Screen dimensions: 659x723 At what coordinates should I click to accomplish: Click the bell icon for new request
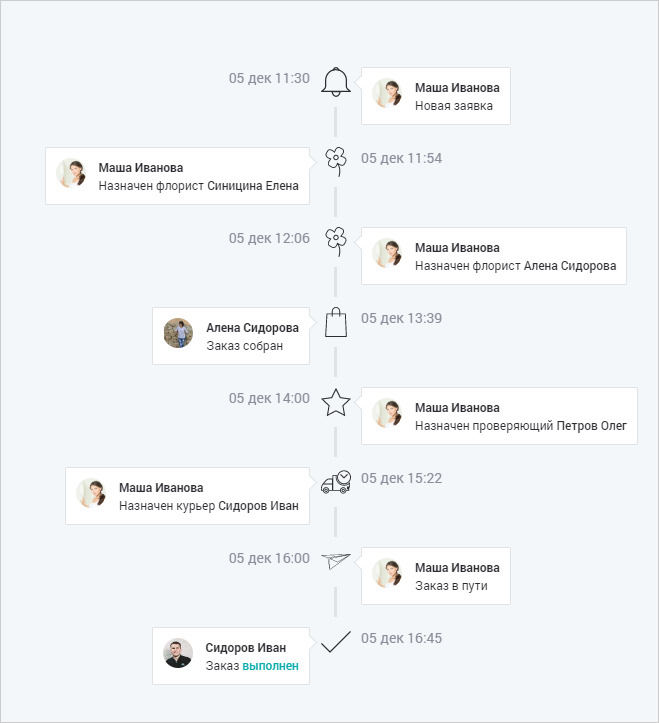pos(336,82)
